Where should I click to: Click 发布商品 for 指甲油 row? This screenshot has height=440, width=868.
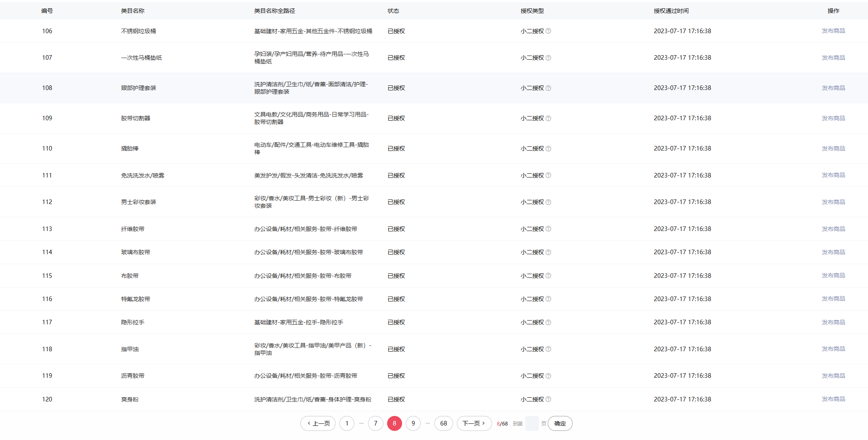click(x=833, y=349)
